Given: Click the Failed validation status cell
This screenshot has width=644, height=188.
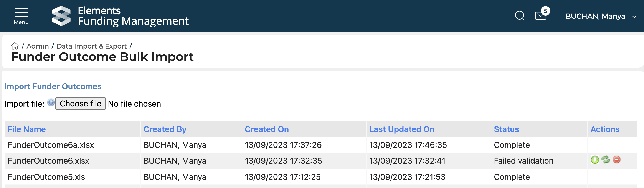Looking at the screenshot, I should pos(523,161).
